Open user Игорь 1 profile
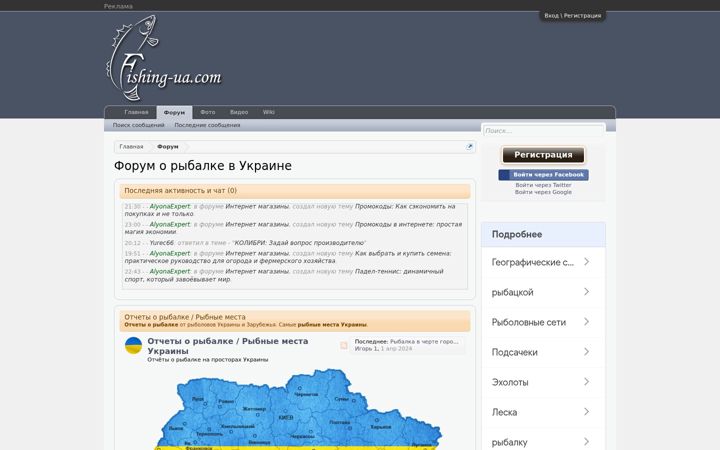Viewport: 720px width, 450px height. click(x=366, y=349)
